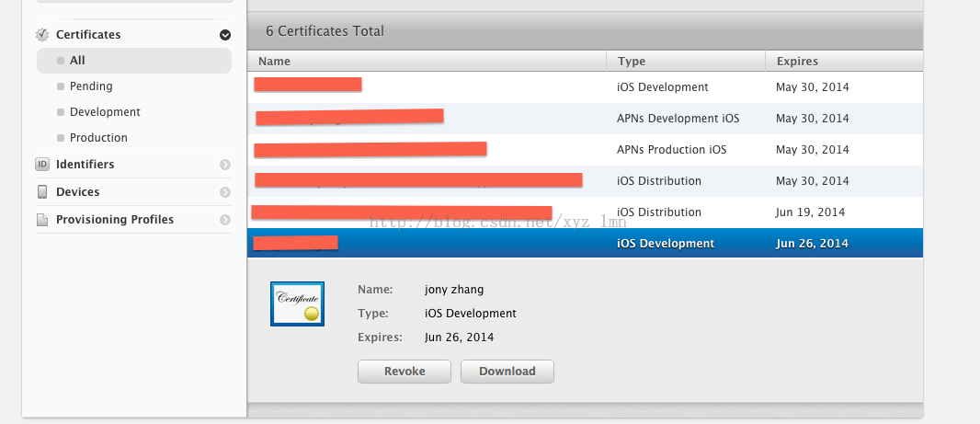Click the Devices phone icon
The width and height of the screenshot is (980, 424).
point(42,192)
